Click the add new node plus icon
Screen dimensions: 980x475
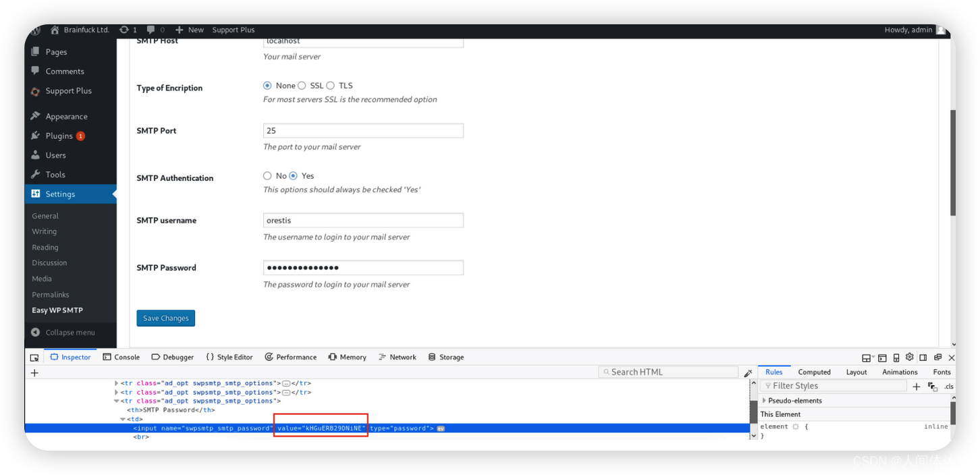[x=34, y=372]
